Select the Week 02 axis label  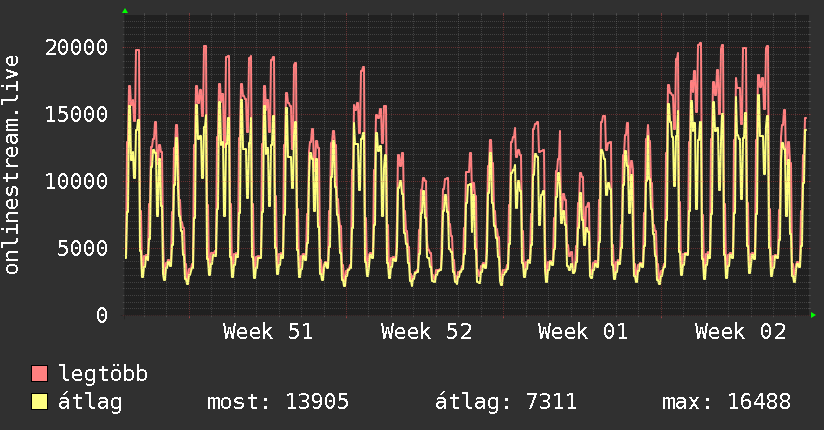click(x=741, y=332)
